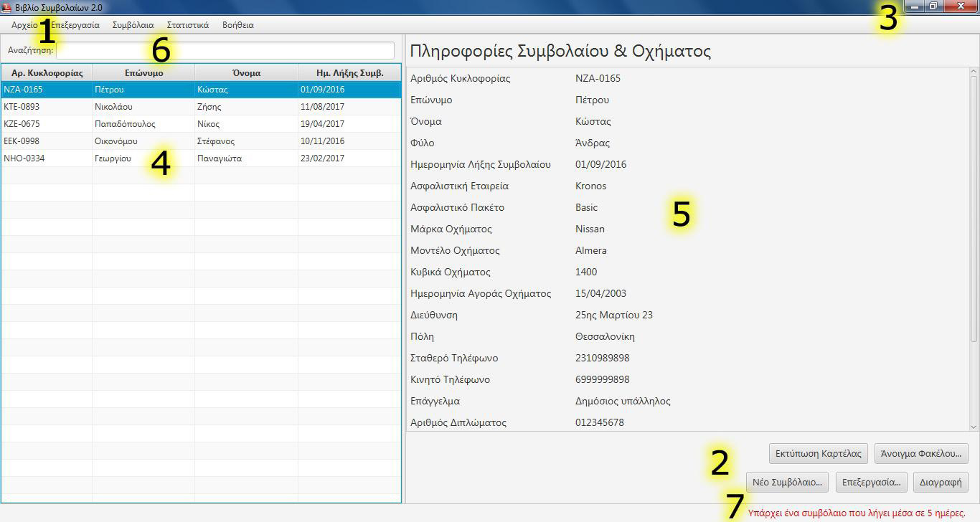Sort by Αρ. Κυκλοφορίας column header
Viewport: 980px width, 522px height.
point(47,73)
